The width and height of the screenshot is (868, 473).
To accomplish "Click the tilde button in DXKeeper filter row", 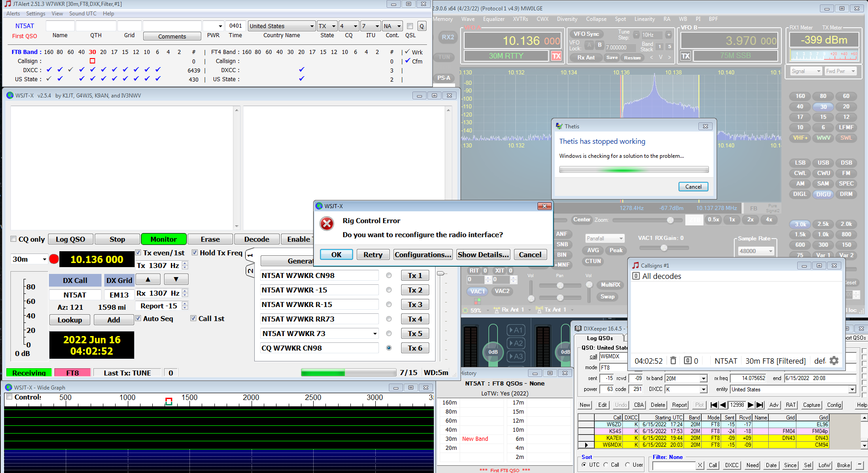I will point(860,465).
